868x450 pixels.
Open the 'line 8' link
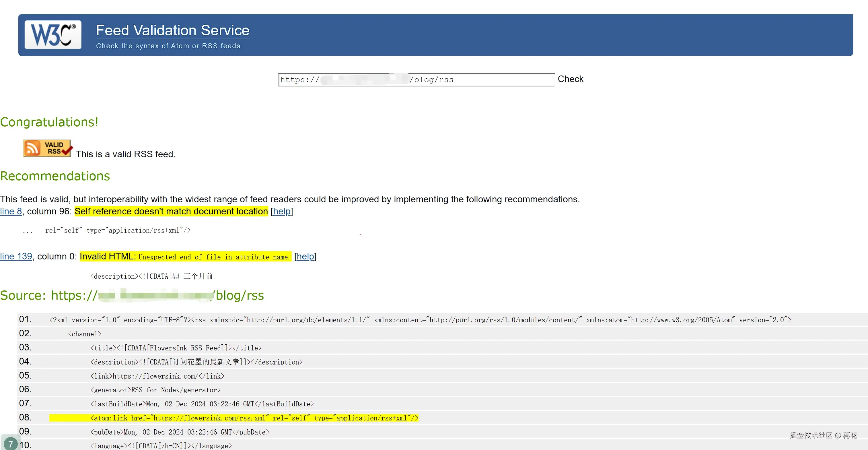[x=11, y=211]
